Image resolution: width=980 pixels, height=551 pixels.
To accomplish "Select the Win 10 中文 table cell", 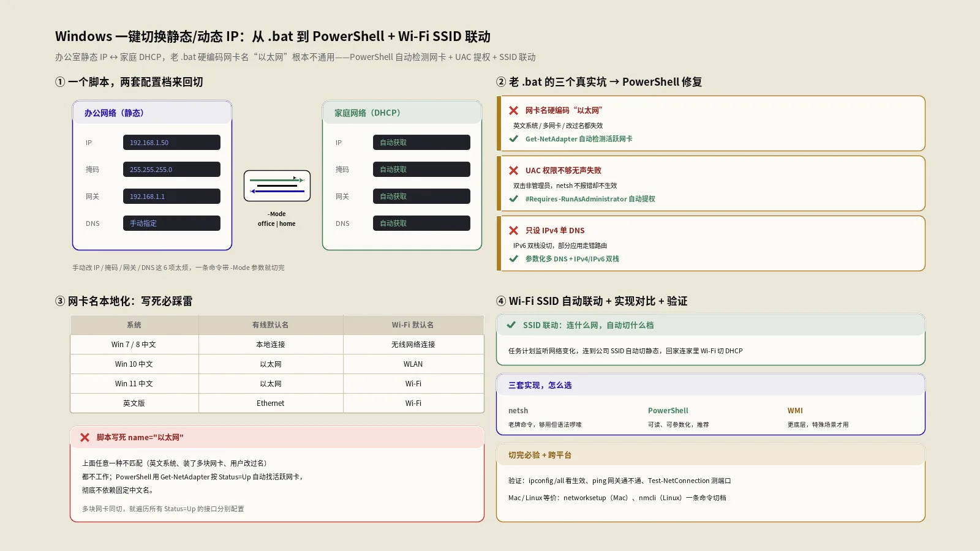I will tap(134, 364).
